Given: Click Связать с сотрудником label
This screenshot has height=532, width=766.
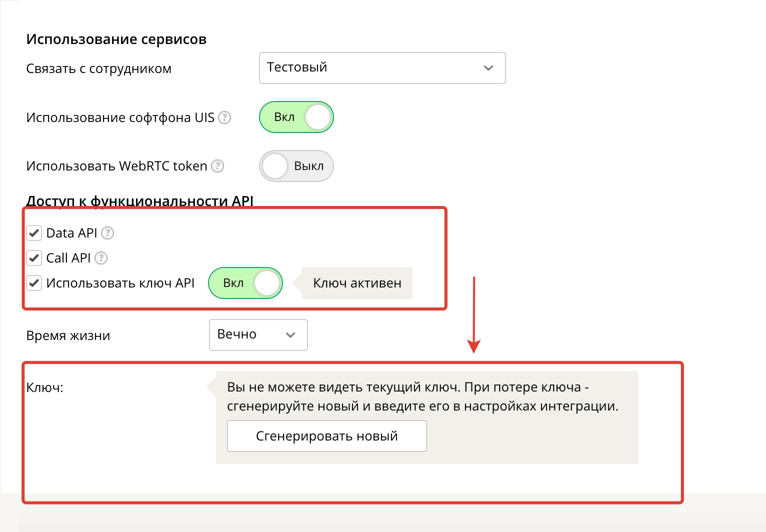Looking at the screenshot, I should [x=99, y=68].
